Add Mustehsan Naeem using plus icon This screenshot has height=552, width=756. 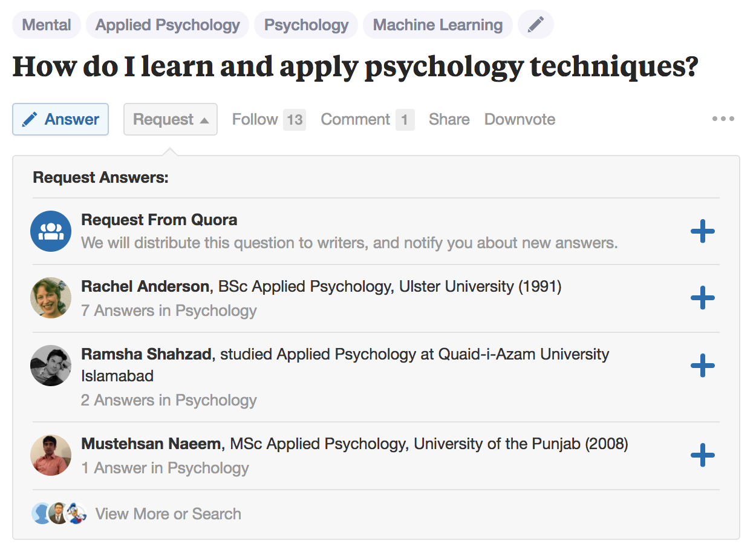(702, 455)
